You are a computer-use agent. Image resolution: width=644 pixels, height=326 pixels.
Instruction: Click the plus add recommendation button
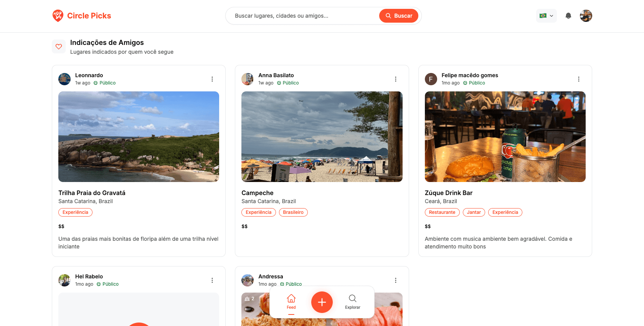pyautogui.click(x=322, y=302)
